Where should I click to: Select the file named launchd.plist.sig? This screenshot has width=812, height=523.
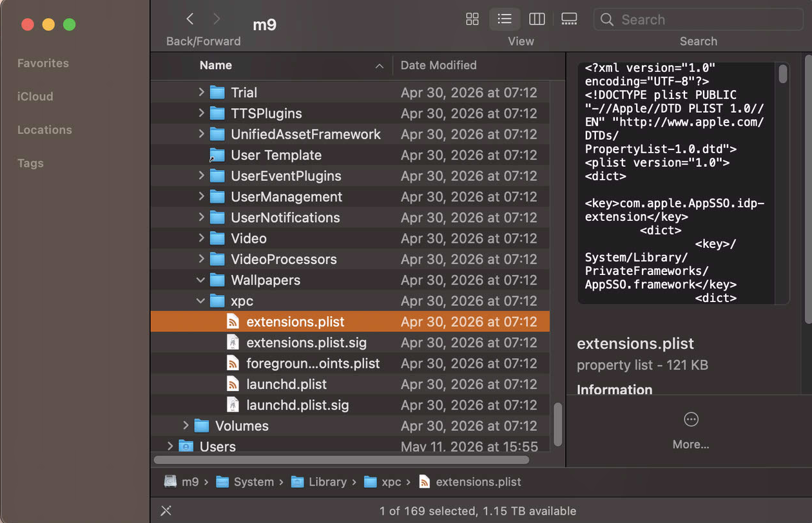pos(298,405)
